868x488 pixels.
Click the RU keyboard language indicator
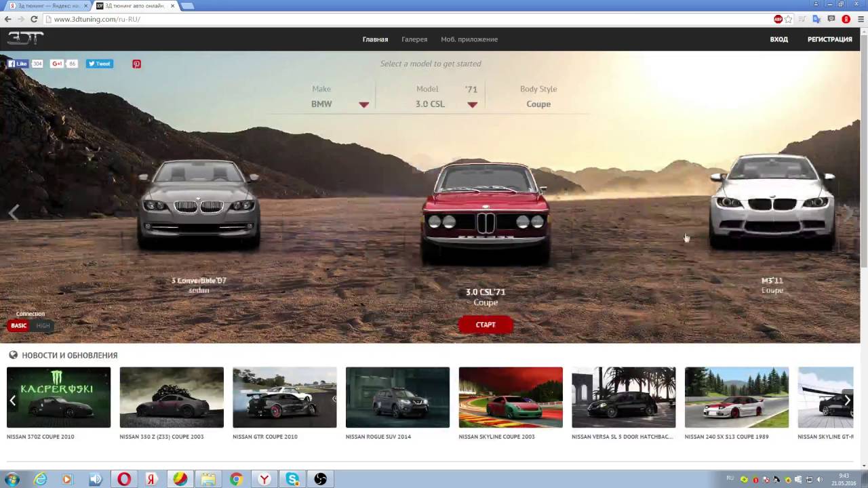730,478
